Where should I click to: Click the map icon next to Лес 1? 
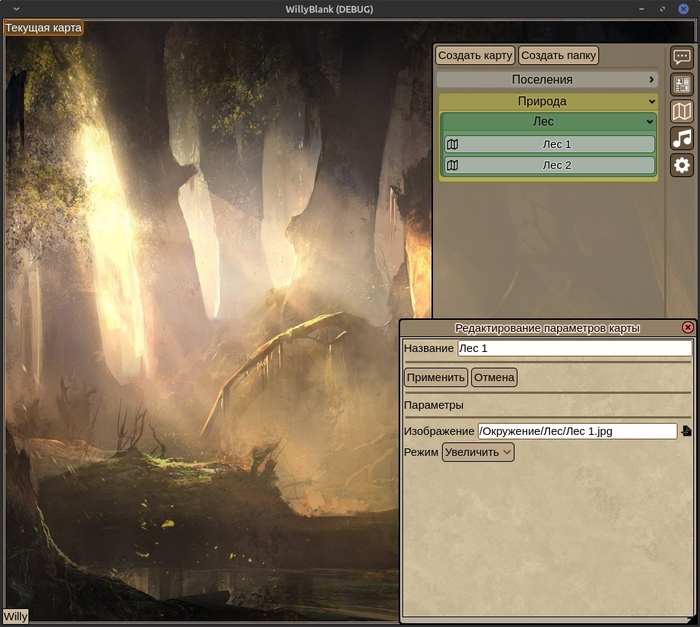coord(452,144)
